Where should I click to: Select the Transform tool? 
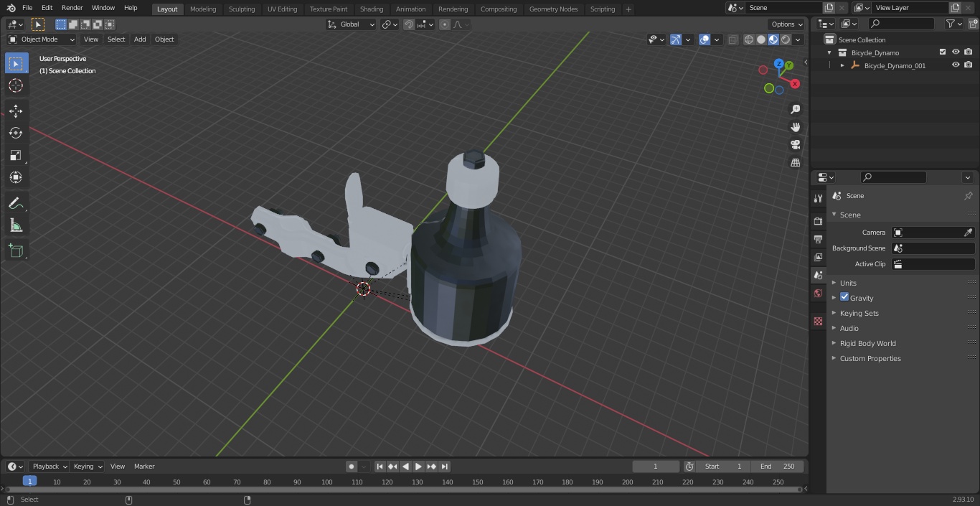[16, 177]
